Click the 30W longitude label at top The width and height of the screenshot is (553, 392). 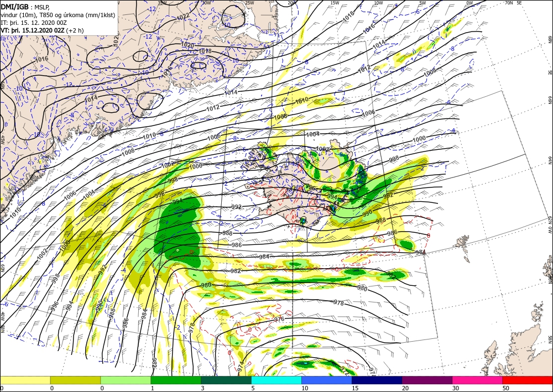[206, 3]
